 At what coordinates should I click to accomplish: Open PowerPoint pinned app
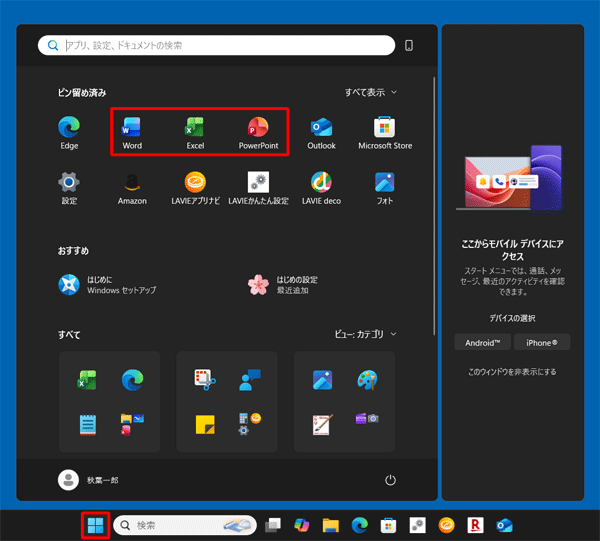pyautogui.click(x=258, y=130)
